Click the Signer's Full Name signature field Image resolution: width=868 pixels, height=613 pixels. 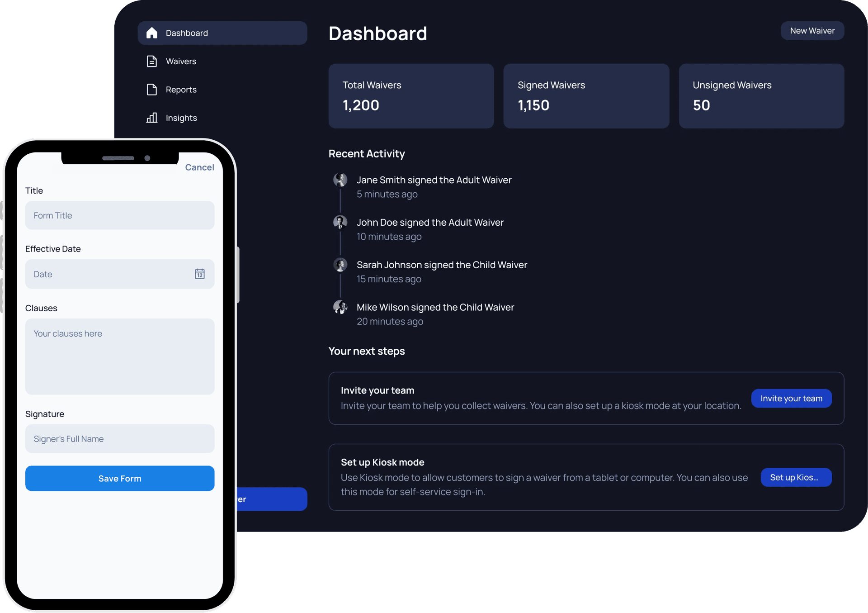[x=120, y=438]
